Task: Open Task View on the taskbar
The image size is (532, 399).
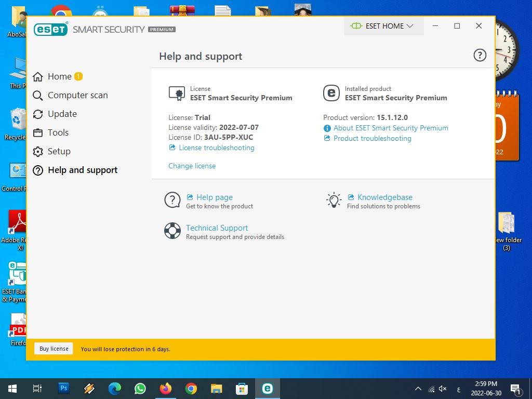Action: tap(37, 389)
